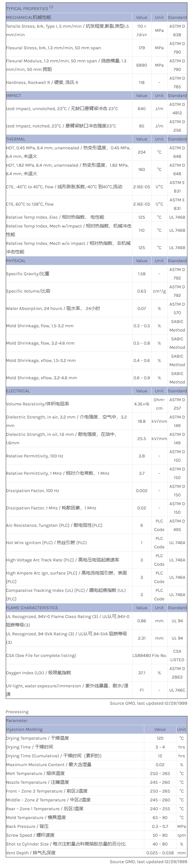The height and width of the screenshot is (868, 188).
Task: Select UL 746B standard for Relative Temp Index Elec
Action: point(177,217)
